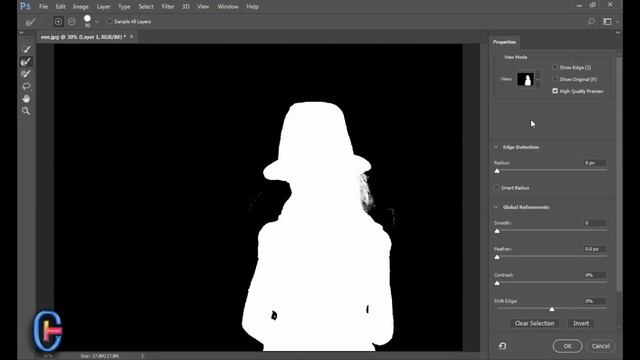Select the Hand tool
The image size is (640, 360).
pos(26,98)
